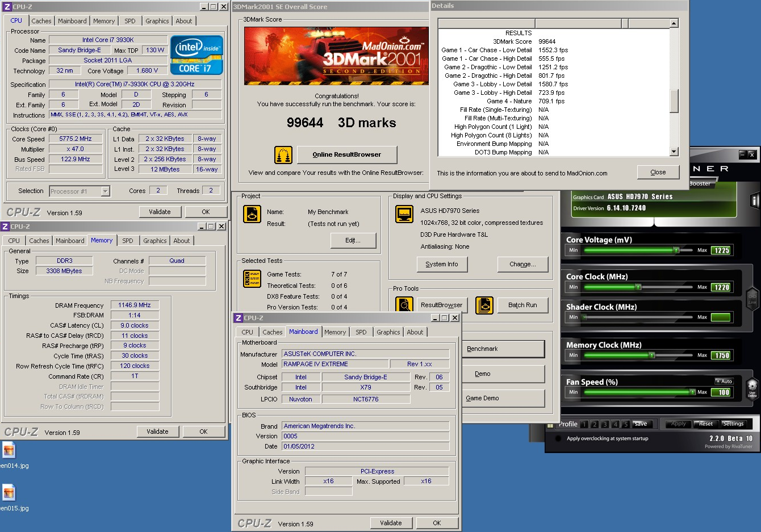Click the Intel Core i7 logo in CPU-Z
This screenshot has height=532, width=761.
coord(196,55)
